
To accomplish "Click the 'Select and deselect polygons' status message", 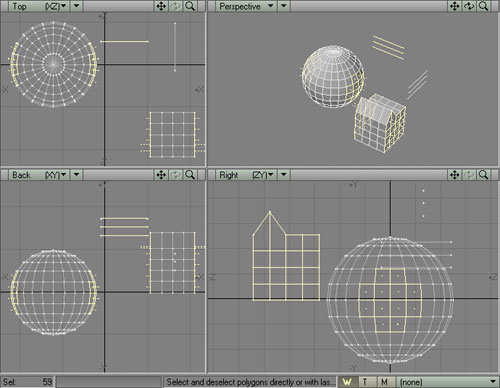I will coord(251,382).
